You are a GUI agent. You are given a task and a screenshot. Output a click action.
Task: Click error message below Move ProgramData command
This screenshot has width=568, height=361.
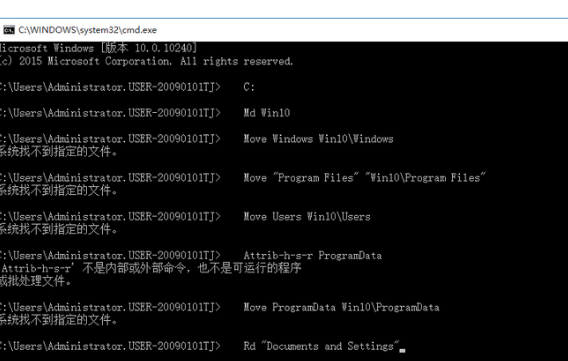pyautogui.click(x=59, y=320)
